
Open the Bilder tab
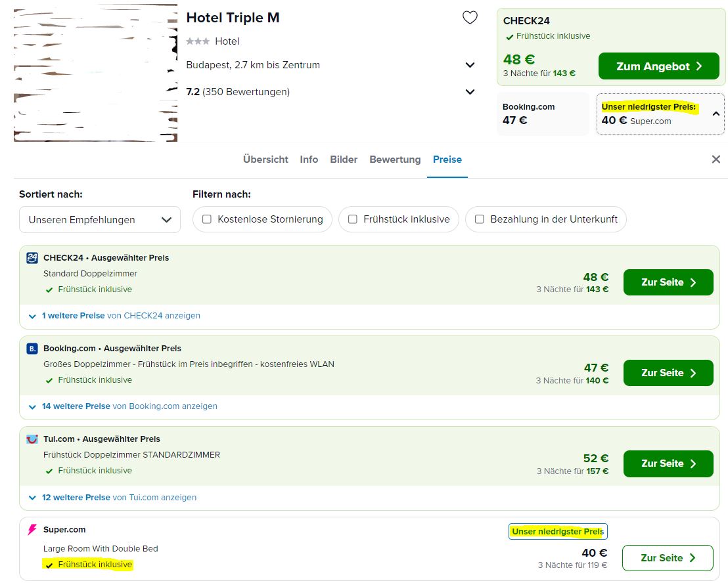(x=344, y=160)
